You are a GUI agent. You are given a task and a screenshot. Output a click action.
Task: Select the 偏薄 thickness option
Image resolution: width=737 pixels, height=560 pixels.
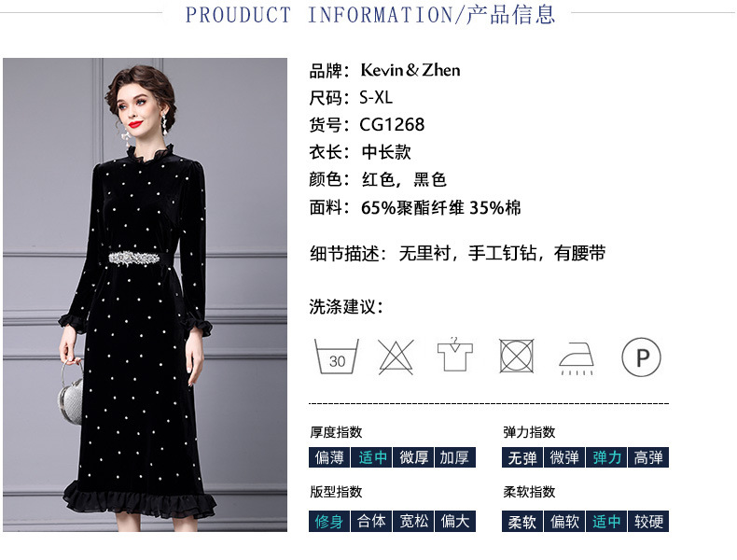pyautogui.click(x=329, y=457)
